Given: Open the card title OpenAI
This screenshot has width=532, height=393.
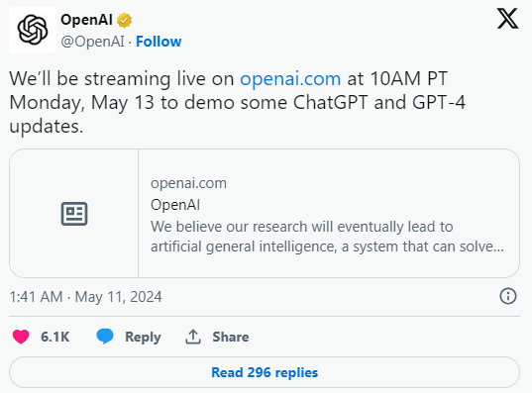Looking at the screenshot, I should 175,205.
